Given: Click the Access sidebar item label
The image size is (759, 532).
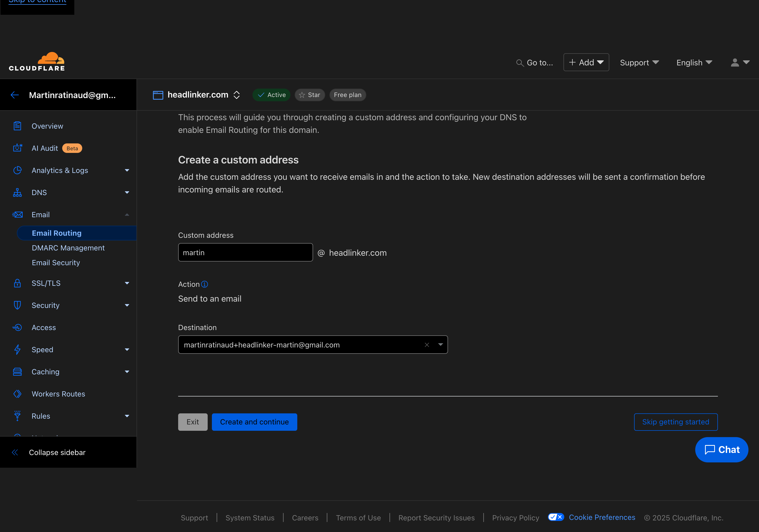Looking at the screenshot, I should coord(44,327).
